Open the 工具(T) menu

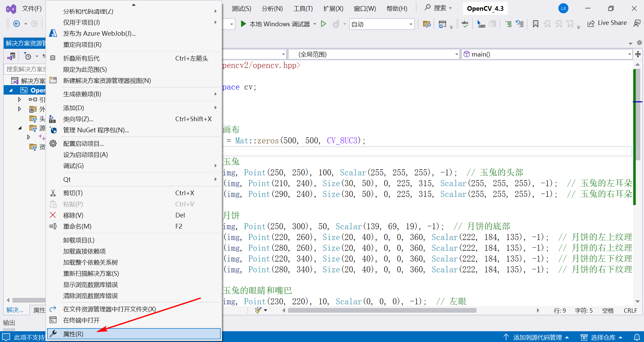(303, 8)
